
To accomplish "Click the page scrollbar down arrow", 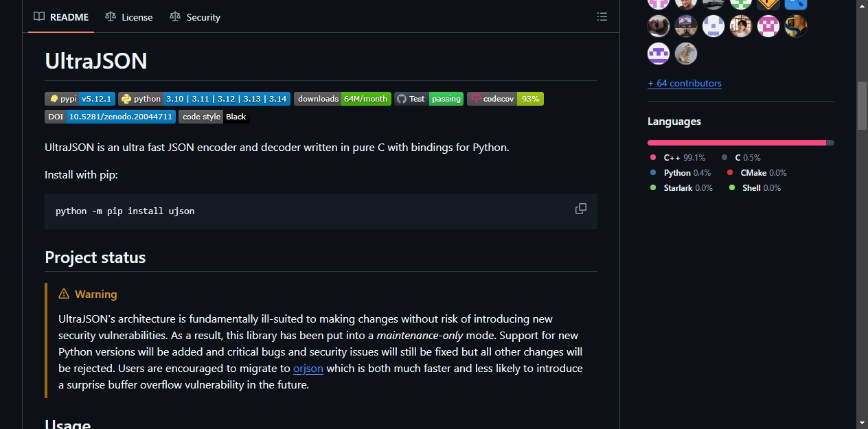I will click(x=862, y=422).
